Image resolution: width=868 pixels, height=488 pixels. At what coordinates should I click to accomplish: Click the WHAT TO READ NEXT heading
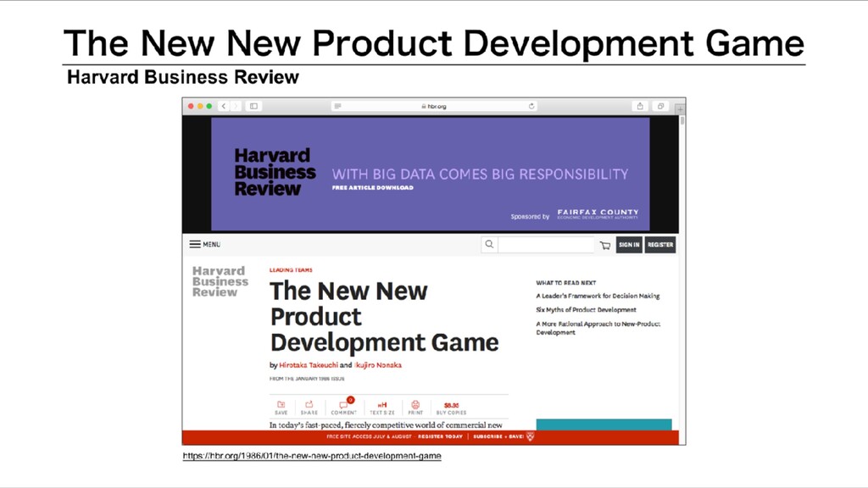tap(565, 283)
